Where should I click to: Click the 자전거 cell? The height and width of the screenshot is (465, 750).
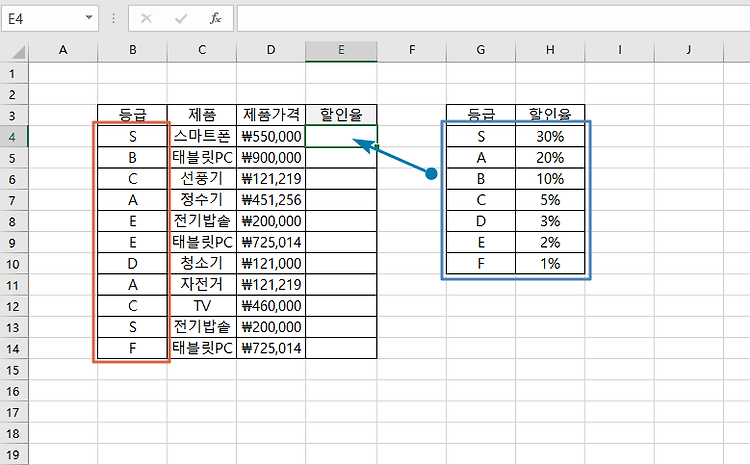[202, 285]
